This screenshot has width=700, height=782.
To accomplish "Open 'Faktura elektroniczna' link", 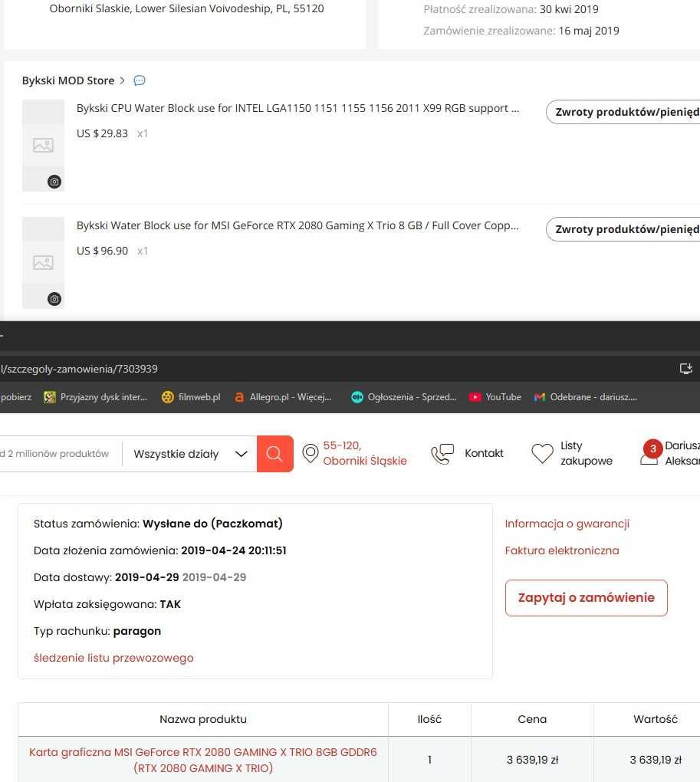I will point(562,550).
